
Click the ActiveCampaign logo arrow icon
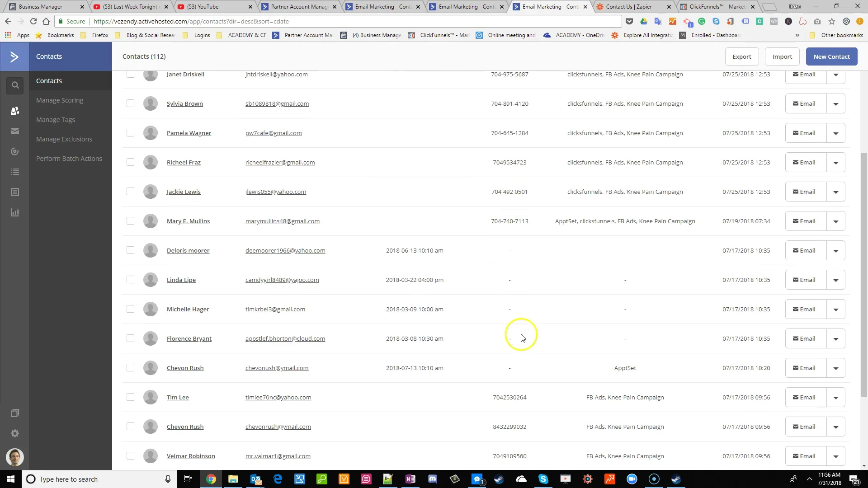[14, 56]
